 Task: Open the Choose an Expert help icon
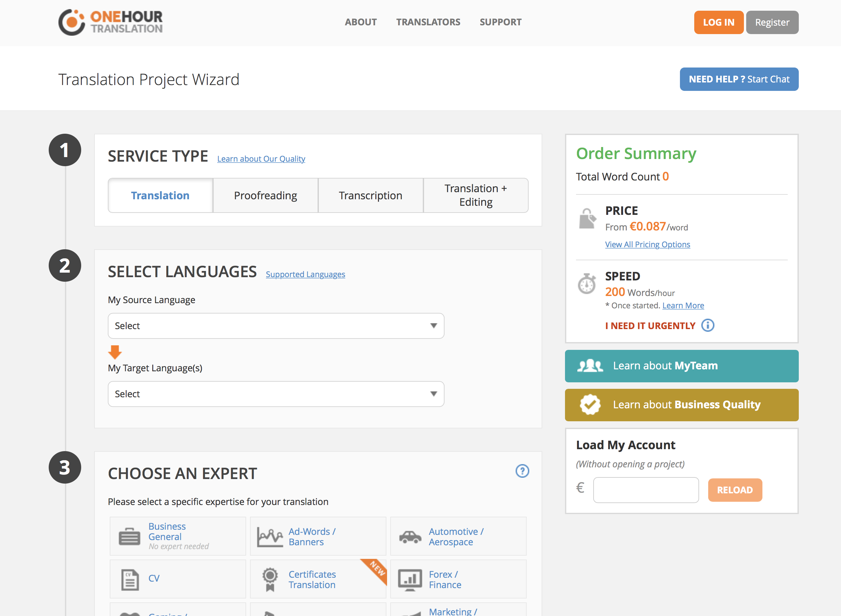coord(522,471)
